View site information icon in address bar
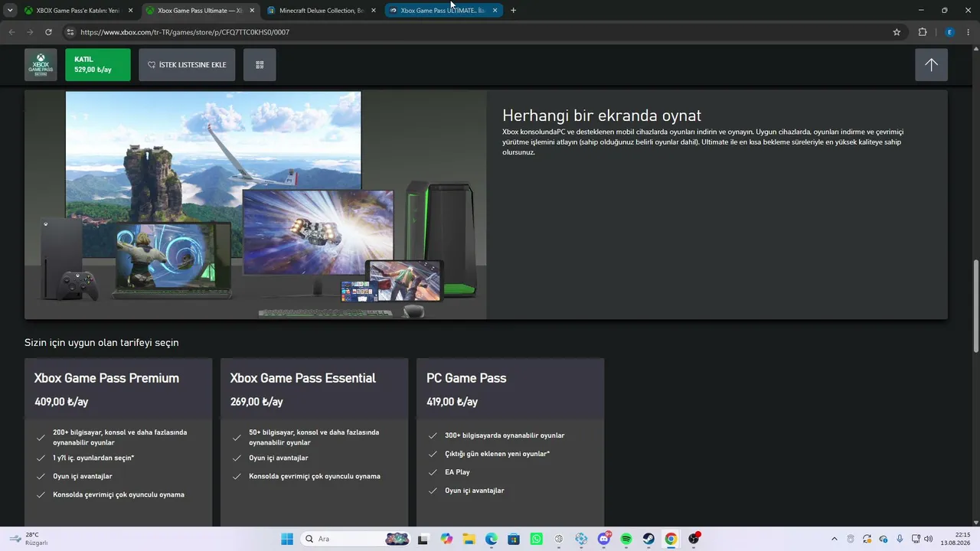The image size is (980, 551). 70,32
